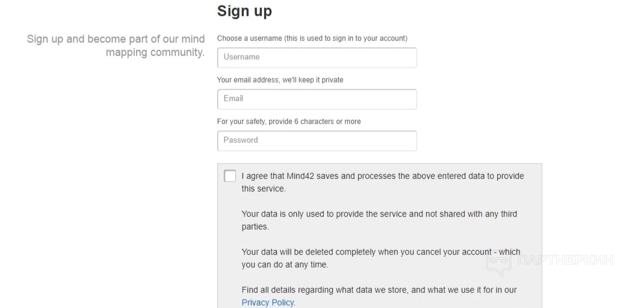
Task: Select the Password input field
Action: tap(317, 140)
